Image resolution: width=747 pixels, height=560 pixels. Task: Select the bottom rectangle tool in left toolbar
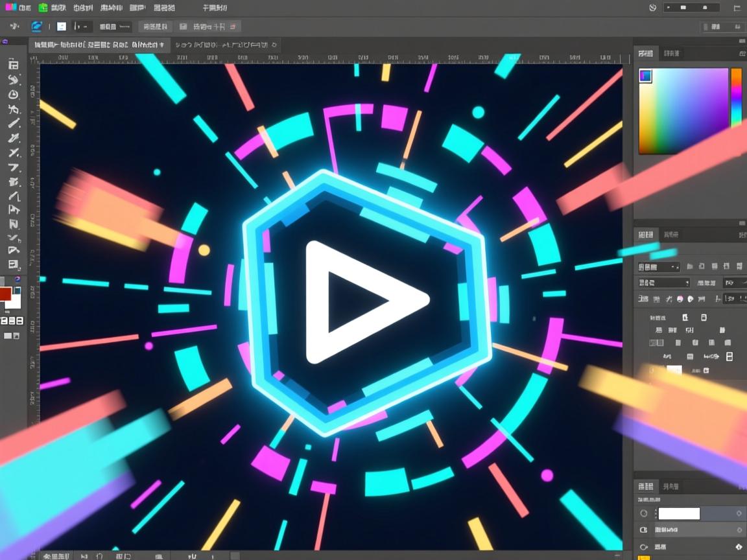coord(13,264)
